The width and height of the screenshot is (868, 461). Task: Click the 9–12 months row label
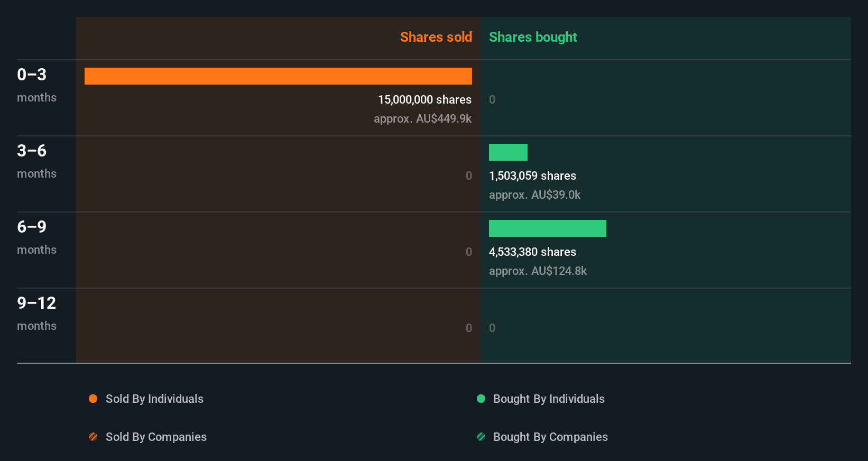pyautogui.click(x=36, y=313)
